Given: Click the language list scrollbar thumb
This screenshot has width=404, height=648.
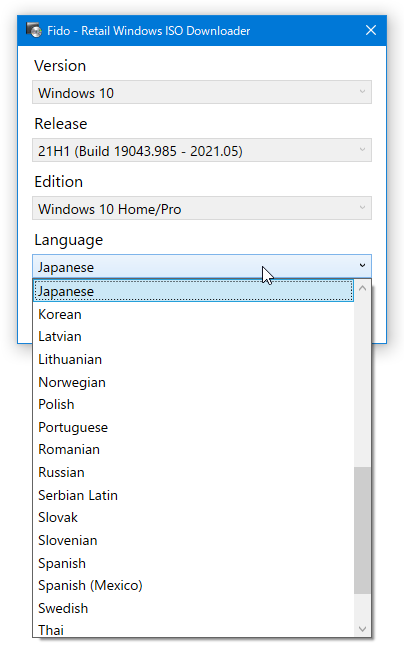Looking at the screenshot, I should click(x=362, y=530).
